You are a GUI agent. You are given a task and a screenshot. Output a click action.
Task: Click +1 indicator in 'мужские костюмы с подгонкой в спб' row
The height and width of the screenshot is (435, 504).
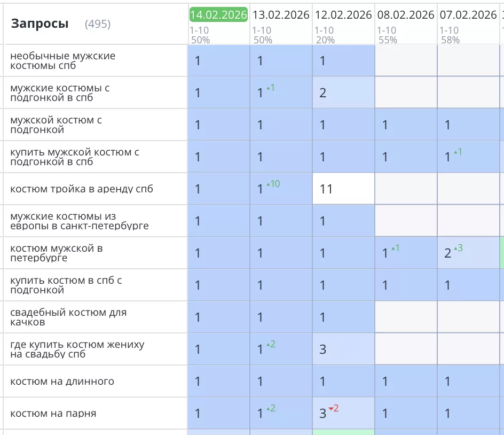[271, 88]
